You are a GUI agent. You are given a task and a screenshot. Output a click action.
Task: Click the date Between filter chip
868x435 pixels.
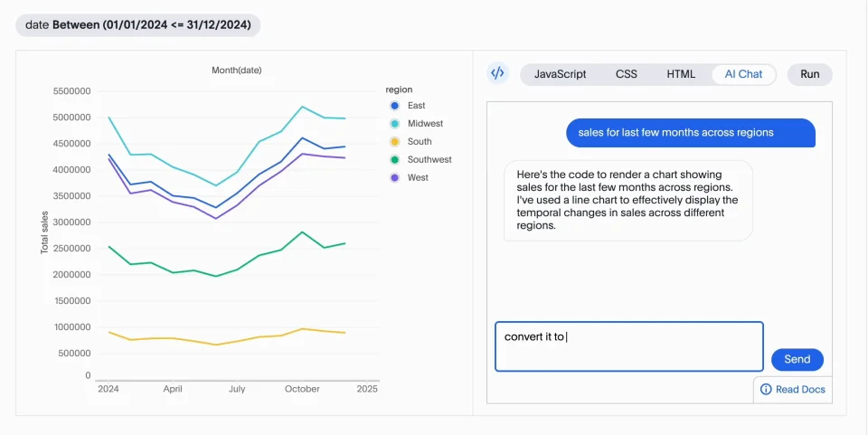(138, 24)
